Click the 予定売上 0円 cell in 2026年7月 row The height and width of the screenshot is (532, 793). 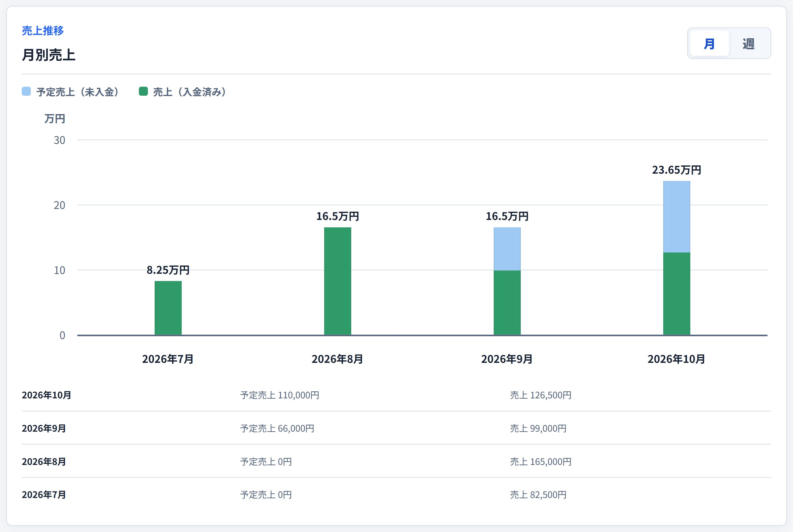(266, 495)
